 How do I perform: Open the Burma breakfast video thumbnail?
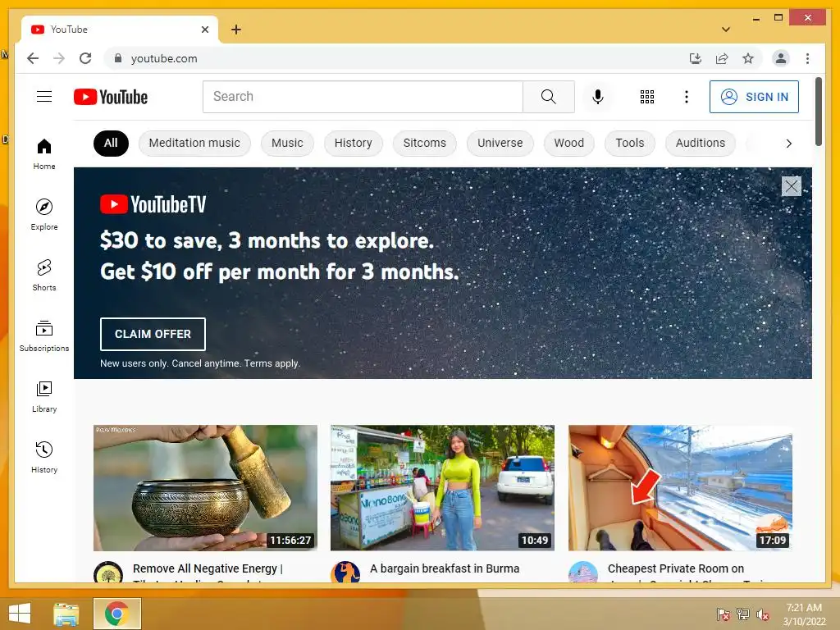pos(442,487)
